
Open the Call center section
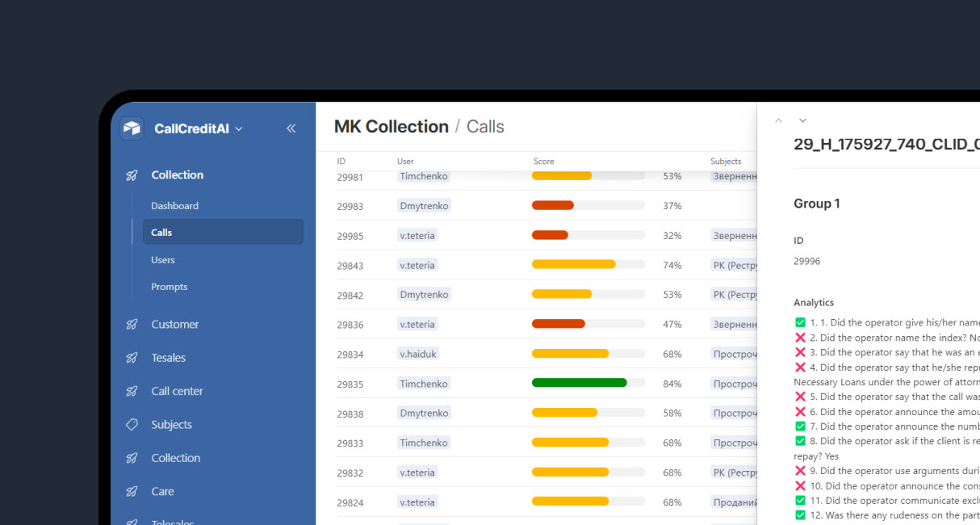(177, 391)
